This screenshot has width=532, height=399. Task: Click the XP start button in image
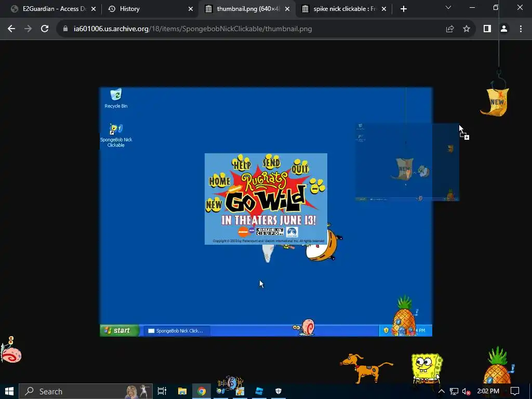pos(119,330)
